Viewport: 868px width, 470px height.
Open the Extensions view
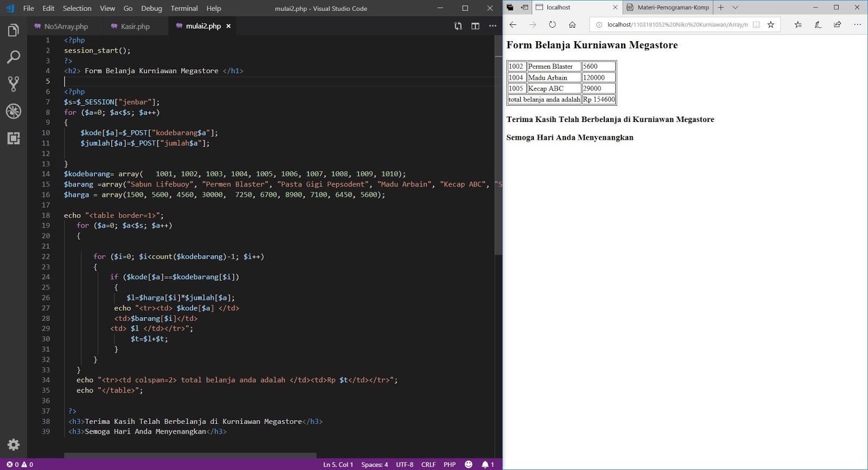(14, 138)
